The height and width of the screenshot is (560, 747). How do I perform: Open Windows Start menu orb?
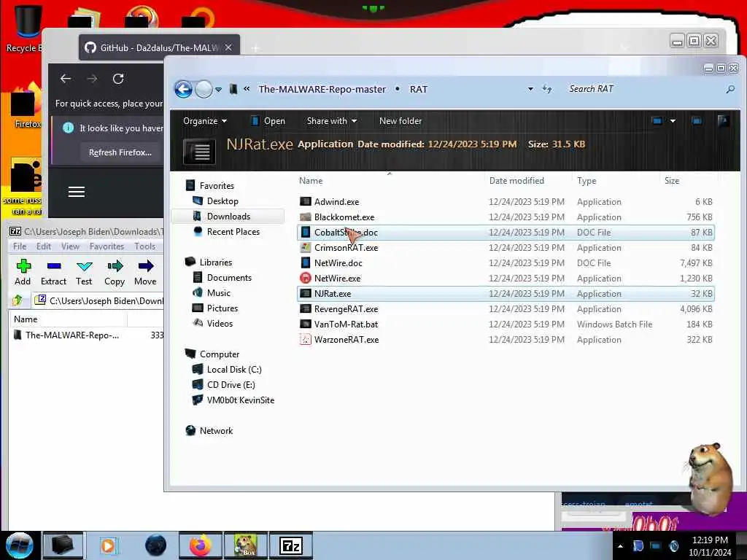click(x=19, y=545)
